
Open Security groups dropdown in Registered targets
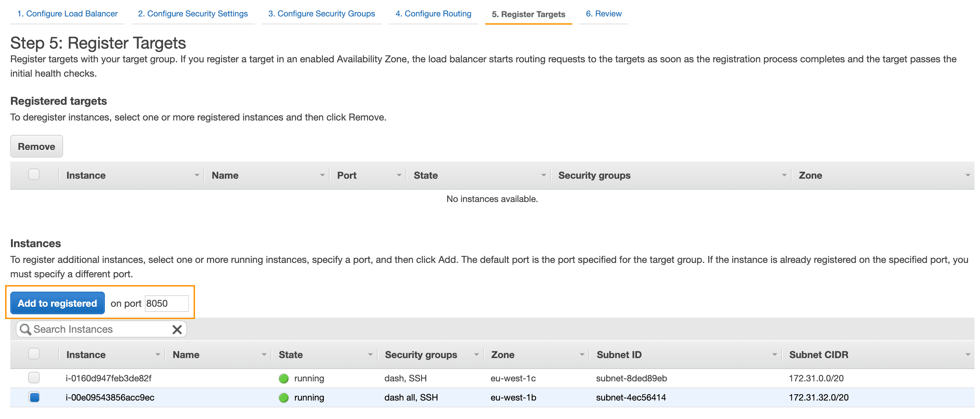[x=784, y=175]
